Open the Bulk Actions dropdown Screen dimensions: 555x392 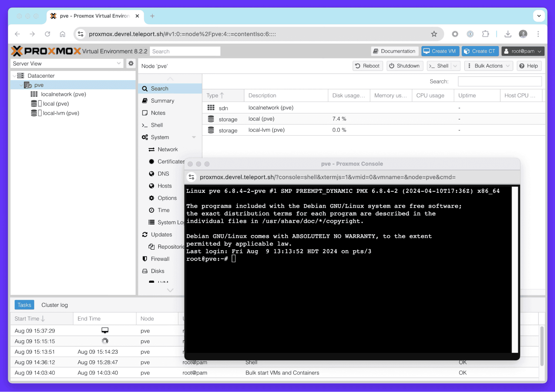(x=488, y=66)
